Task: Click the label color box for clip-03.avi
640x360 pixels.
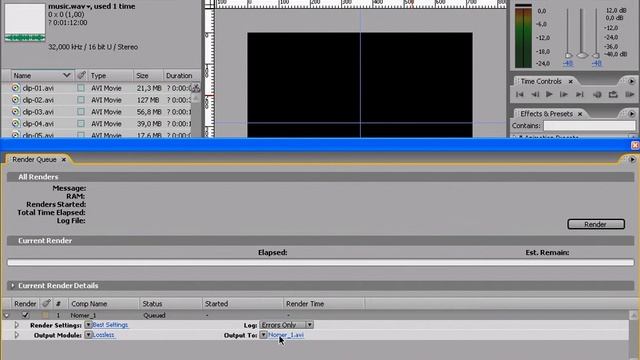Action: point(81,111)
